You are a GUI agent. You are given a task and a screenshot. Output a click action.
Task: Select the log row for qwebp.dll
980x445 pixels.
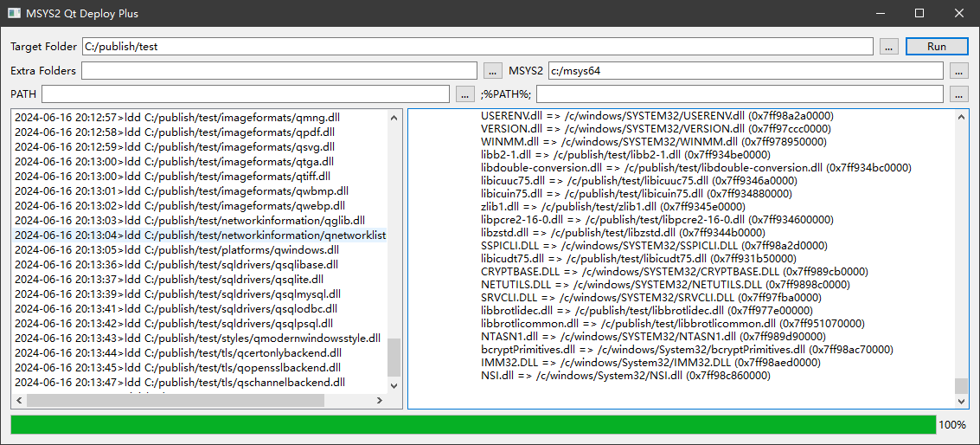click(x=200, y=205)
